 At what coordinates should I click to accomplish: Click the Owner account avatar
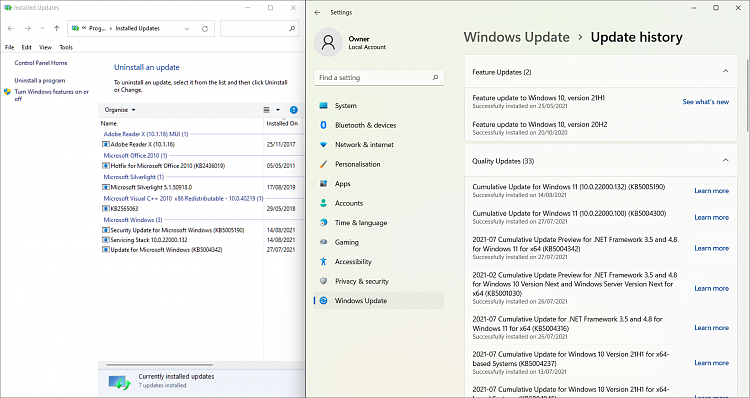(x=328, y=42)
